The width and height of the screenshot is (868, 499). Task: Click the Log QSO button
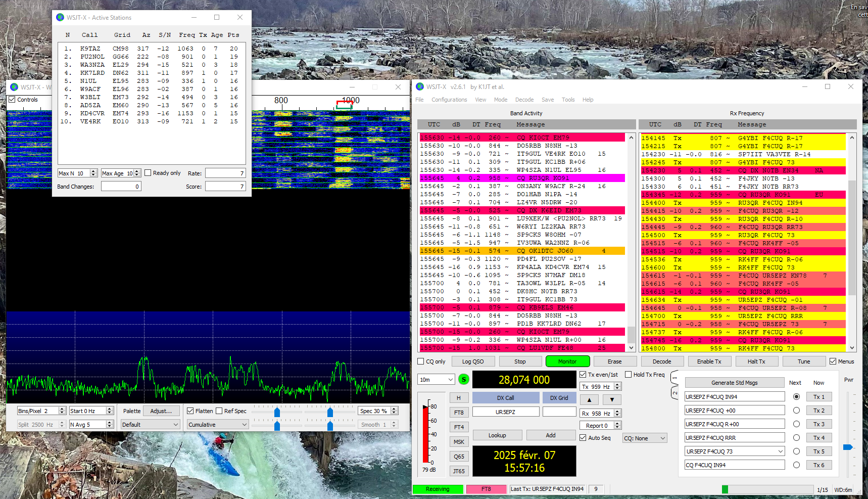(472, 361)
